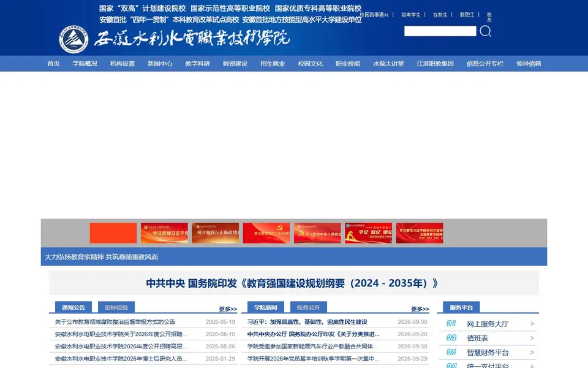Open news 学院开展2026年党员基本培训
The image size is (588, 368).
click(313, 359)
